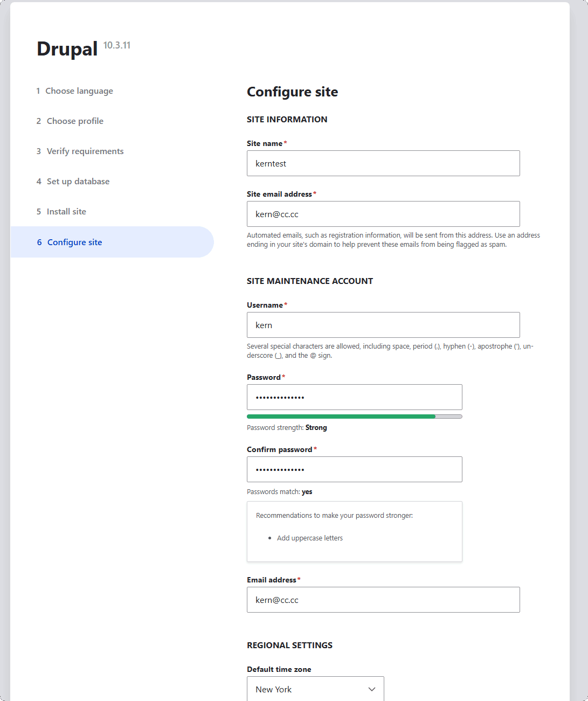Click the 10.3.11 version number
The image size is (588, 701).
pyautogui.click(x=117, y=45)
